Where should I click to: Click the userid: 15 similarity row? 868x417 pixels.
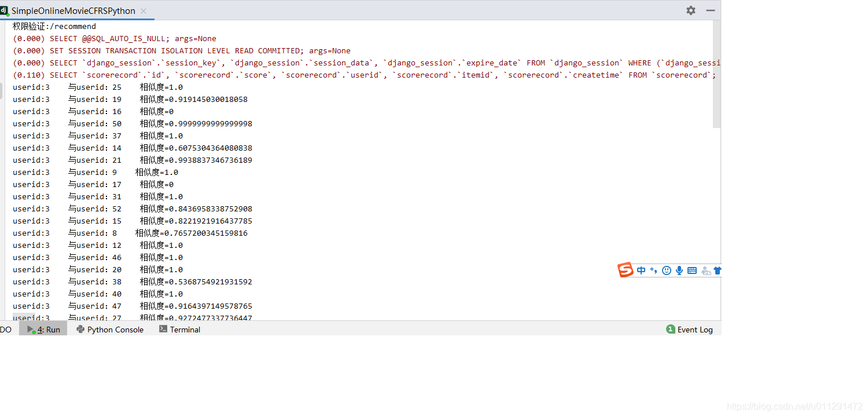tap(133, 221)
